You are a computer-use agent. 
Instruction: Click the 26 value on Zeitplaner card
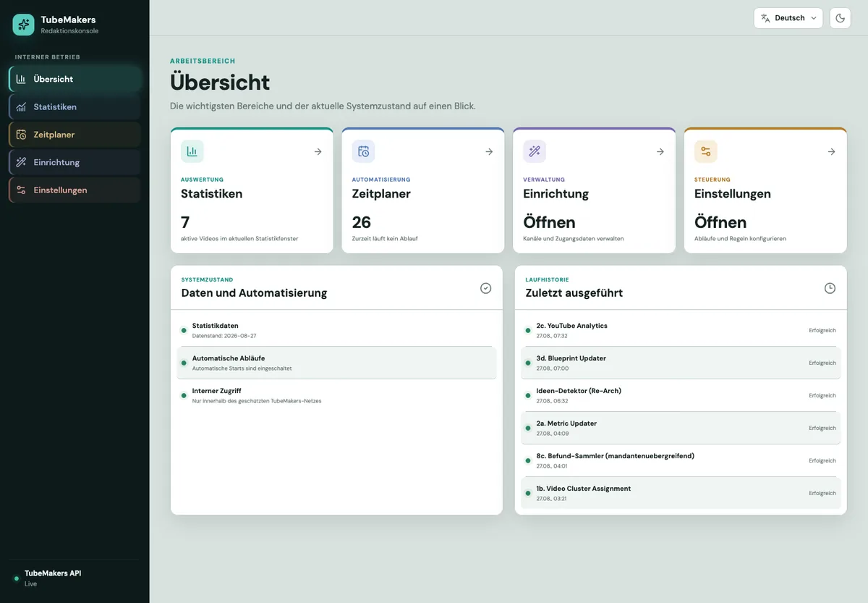(362, 222)
